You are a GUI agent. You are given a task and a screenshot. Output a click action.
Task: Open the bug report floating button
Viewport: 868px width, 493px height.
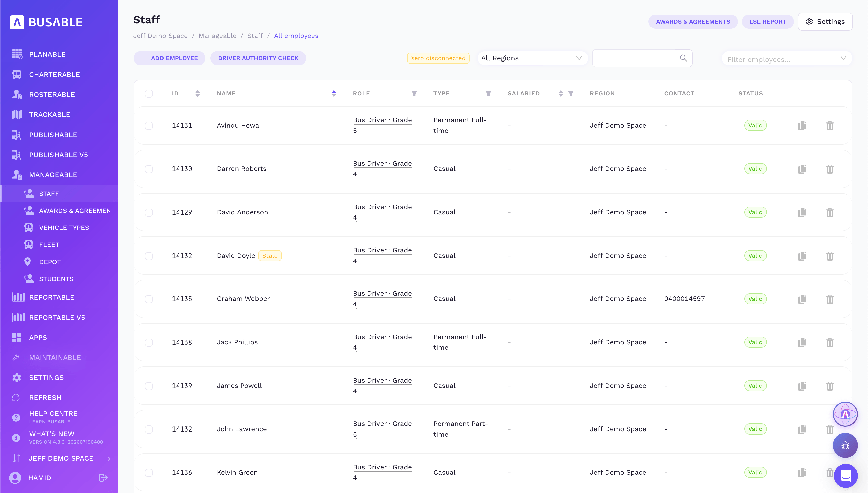click(845, 445)
